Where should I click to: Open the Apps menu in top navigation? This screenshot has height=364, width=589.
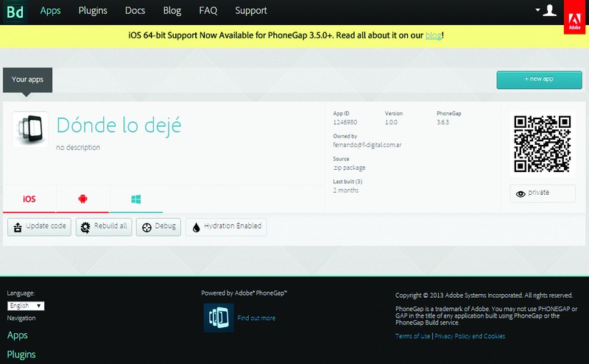coord(50,11)
